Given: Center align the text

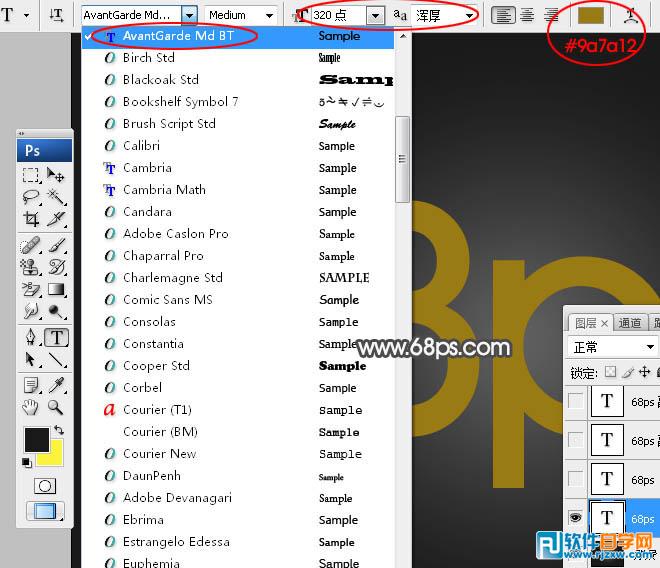Looking at the screenshot, I should tap(527, 15).
